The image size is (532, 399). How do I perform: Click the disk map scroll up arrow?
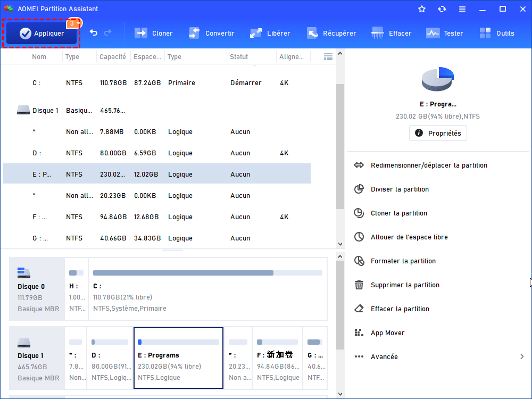click(x=340, y=257)
